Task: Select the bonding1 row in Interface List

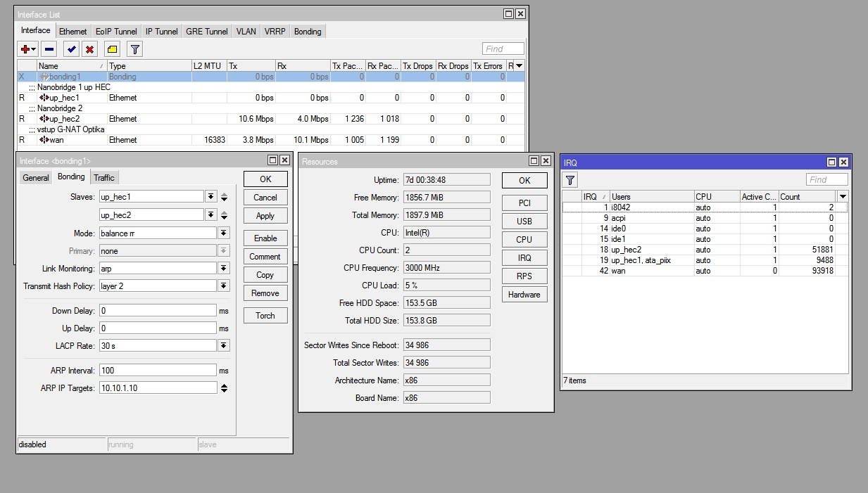Action: (271, 77)
